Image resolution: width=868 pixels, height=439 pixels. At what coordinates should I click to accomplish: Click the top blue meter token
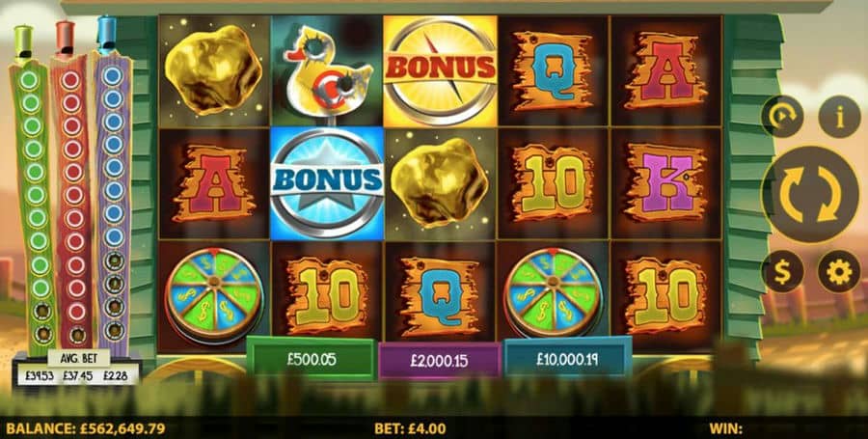(x=113, y=76)
